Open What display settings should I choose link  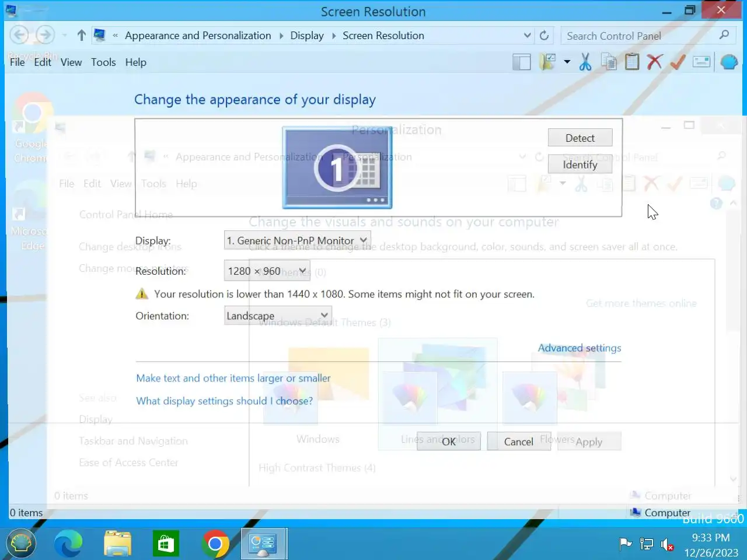point(225,401)
